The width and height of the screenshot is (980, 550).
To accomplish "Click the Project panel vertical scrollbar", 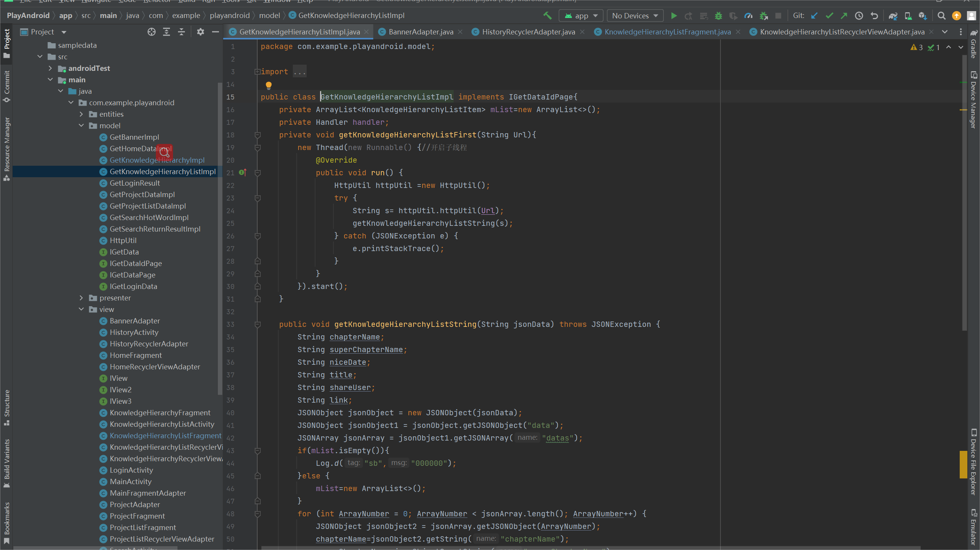I will (220, 238).
